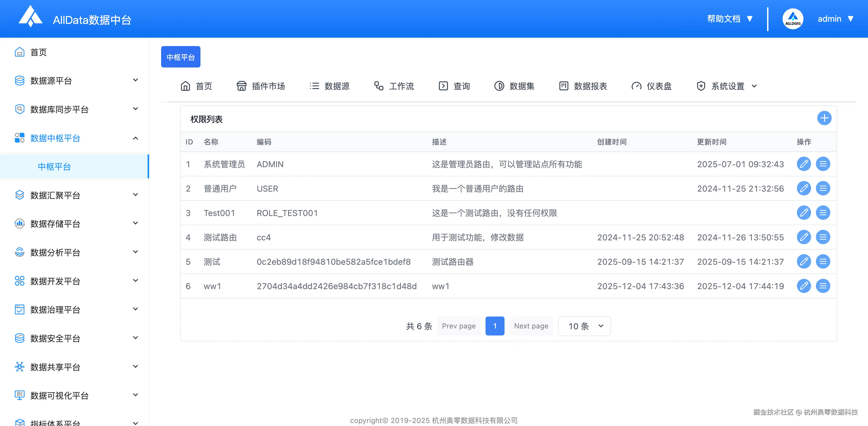The width and height of the screenshot is (868, 426).
Task: Edit the ADMIN permission row with pencil icon
Action: tap(804, 164)
